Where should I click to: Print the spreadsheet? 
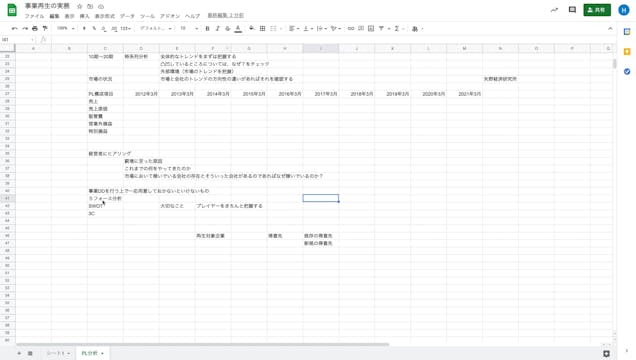[35, 28]
